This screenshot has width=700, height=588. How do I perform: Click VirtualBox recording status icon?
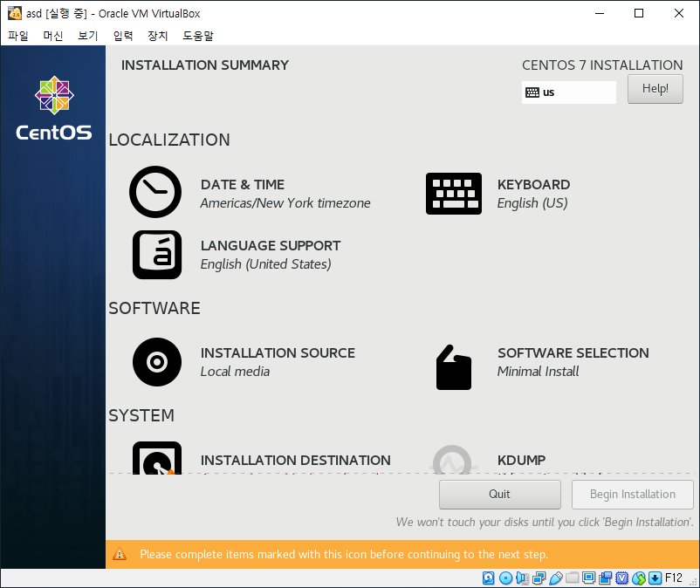pyautogui.click(x=606, y=578)
